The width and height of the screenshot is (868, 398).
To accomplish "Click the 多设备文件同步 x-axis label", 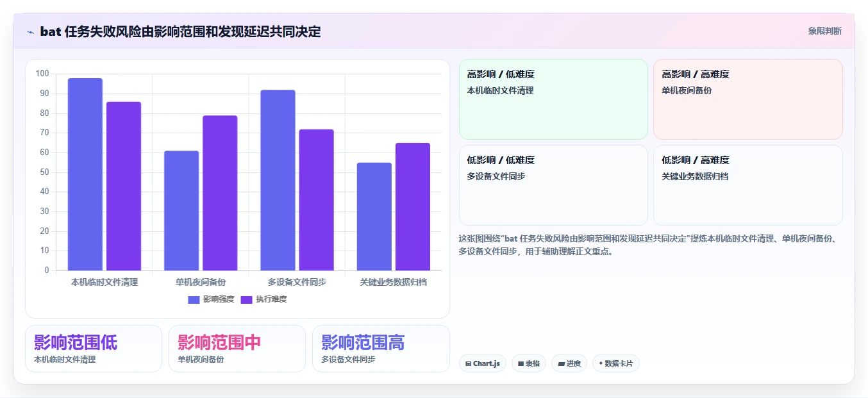I will [x=297, y=282].
